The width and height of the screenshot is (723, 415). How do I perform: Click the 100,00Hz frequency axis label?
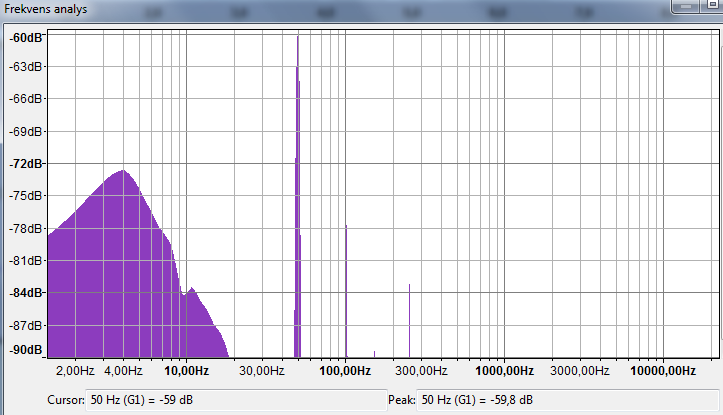(345, 371)
